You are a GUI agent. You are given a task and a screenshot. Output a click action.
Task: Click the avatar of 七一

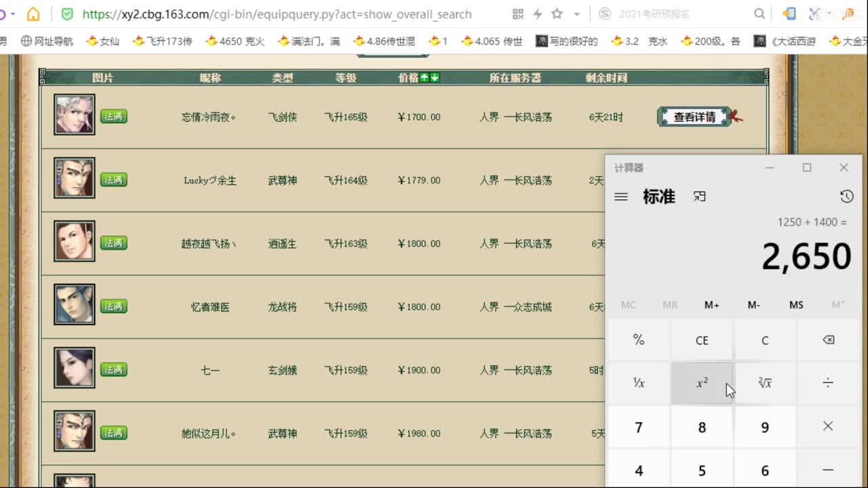75,367
